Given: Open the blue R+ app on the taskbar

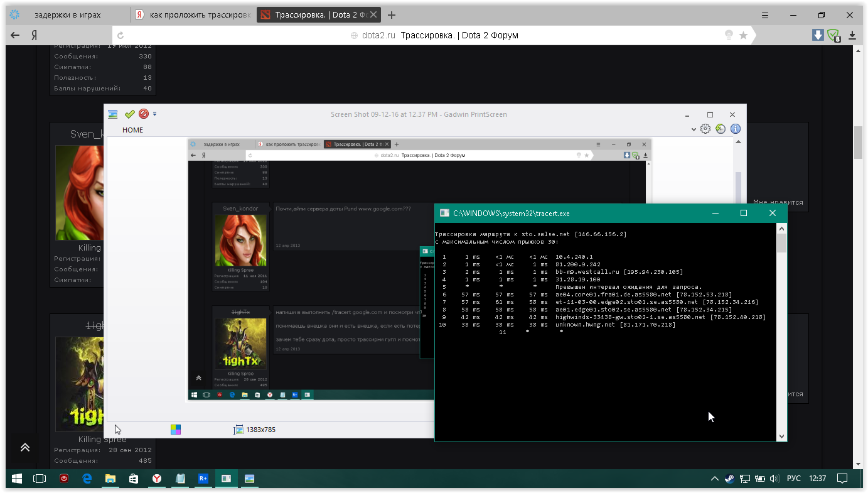Looking at the screenshot, I should [203, 479].
